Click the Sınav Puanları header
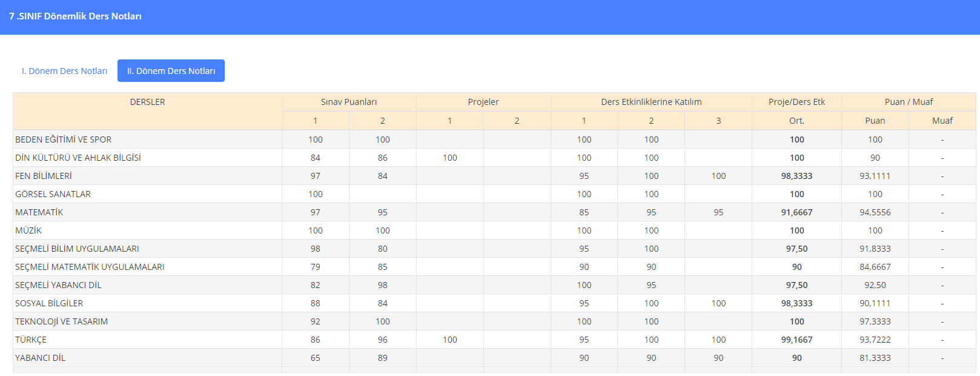 tap(349, 102)
